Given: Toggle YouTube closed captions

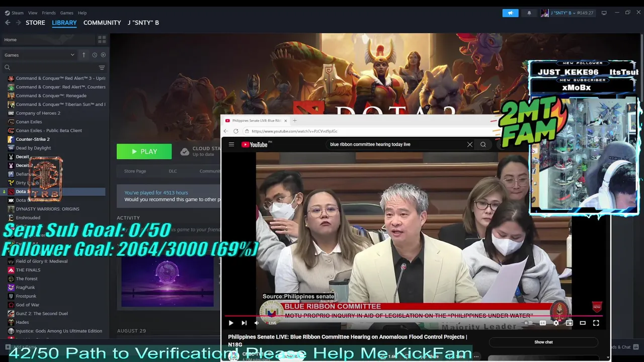Looking at the screenshot, I should (x=543, y=323).
